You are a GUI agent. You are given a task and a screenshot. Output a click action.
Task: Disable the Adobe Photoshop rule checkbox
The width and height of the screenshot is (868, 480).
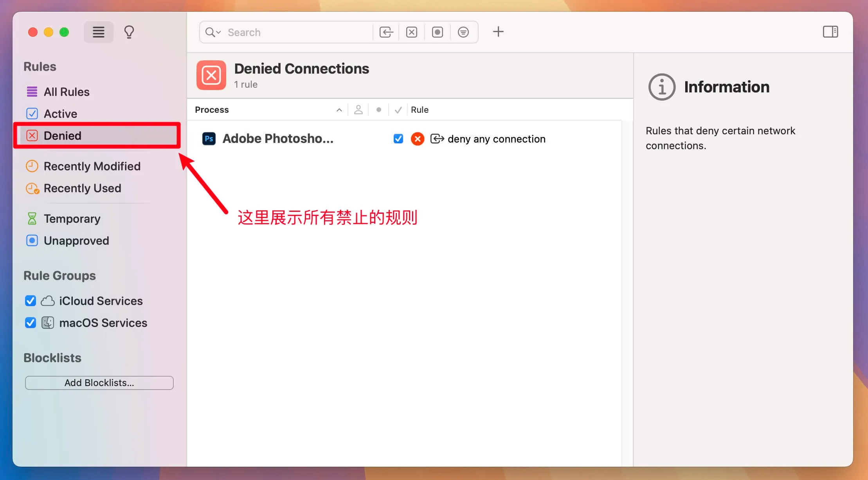pos(398,139)
